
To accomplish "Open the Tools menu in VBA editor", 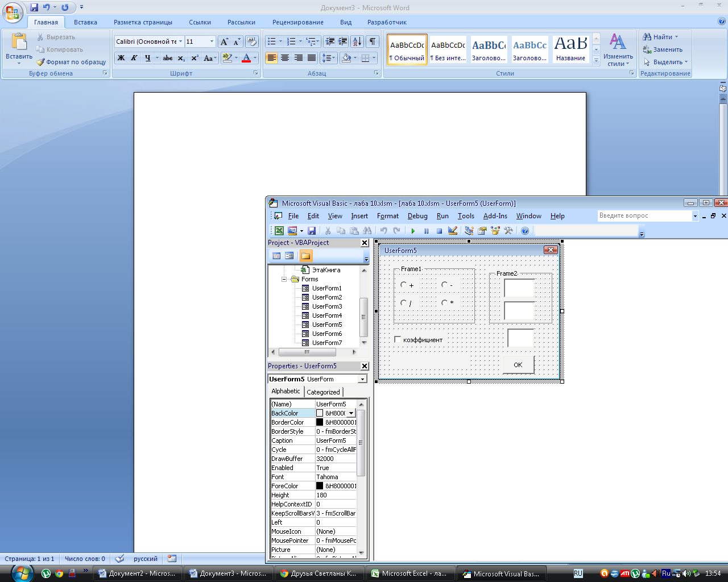I will pyautogui.click(x=466, y=216).
